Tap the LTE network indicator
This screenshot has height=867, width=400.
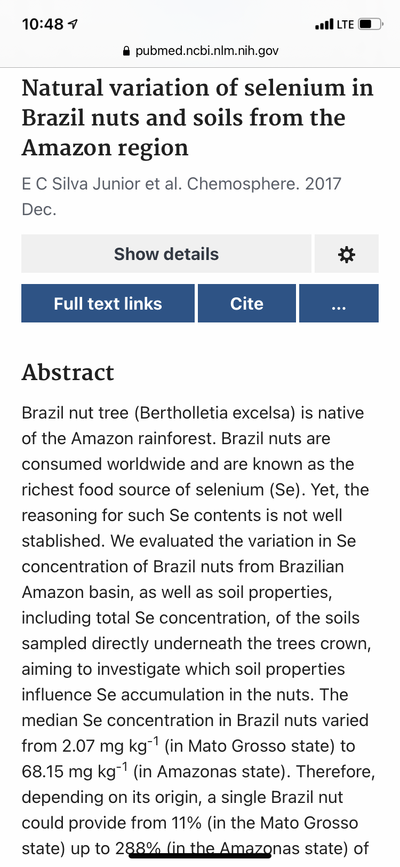click(345, 24)
